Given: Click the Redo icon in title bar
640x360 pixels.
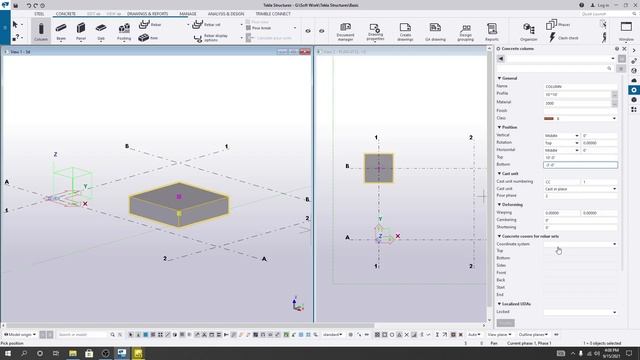Looking at the screenshot, I should click(36, 6).
